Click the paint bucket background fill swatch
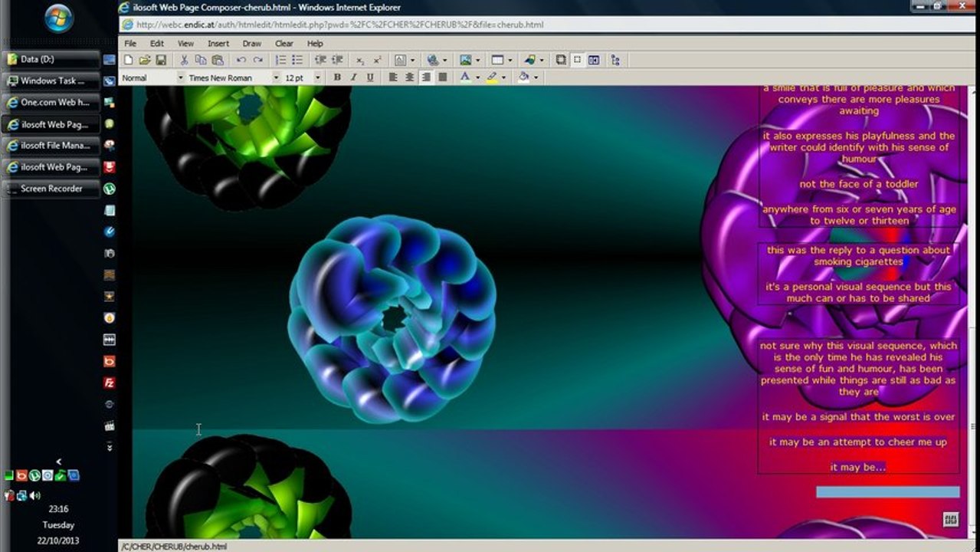This screenshot has width=980, height=552. click(523, 77)
